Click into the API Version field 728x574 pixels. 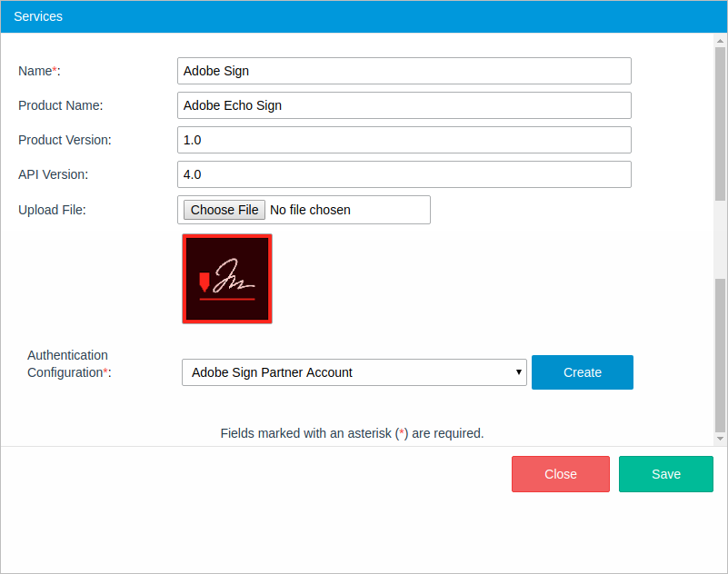coord(404,174)
